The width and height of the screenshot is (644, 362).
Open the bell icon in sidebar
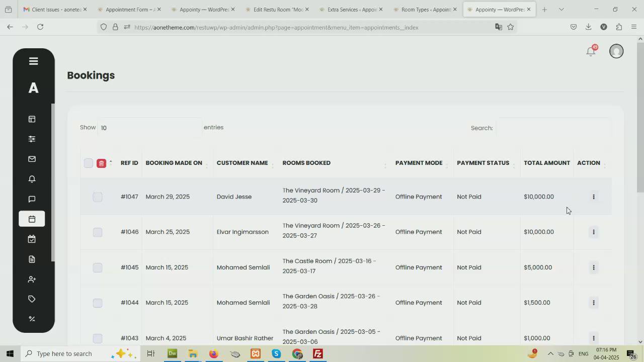pos(32,179)
